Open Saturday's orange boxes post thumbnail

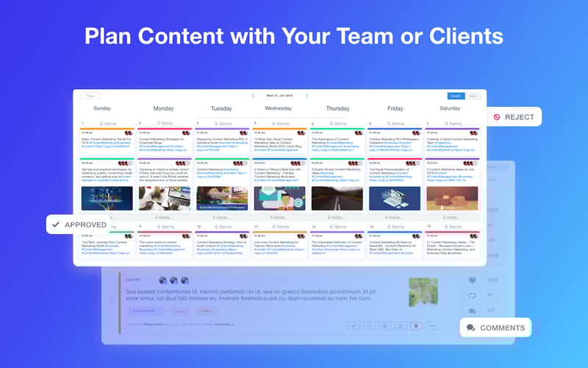coord(452,198)
